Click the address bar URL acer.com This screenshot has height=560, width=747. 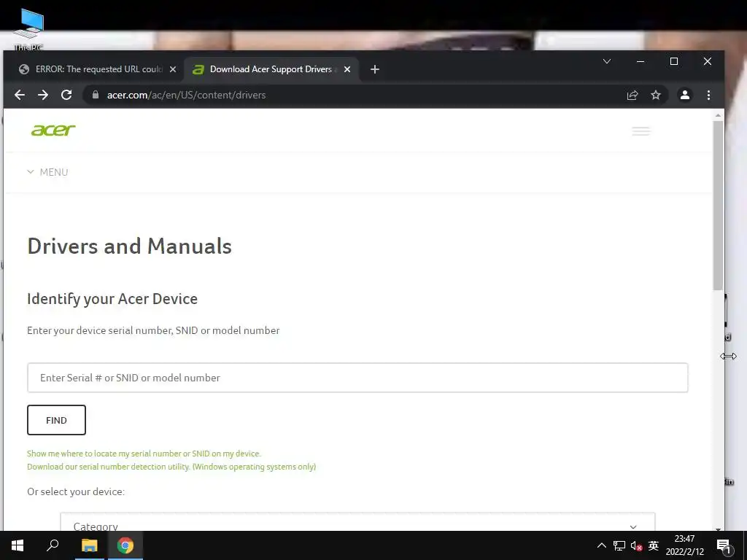click(186, 95)
